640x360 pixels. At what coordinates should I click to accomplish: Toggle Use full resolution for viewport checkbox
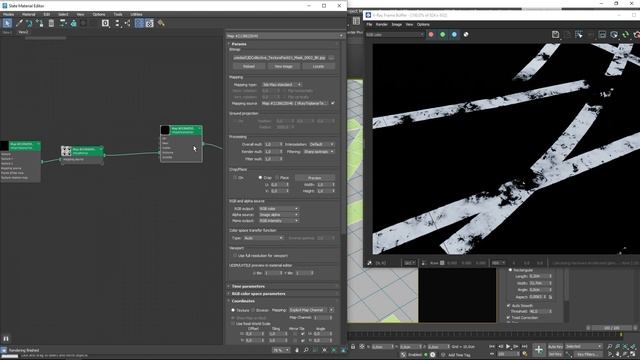[x=235, y=256]
